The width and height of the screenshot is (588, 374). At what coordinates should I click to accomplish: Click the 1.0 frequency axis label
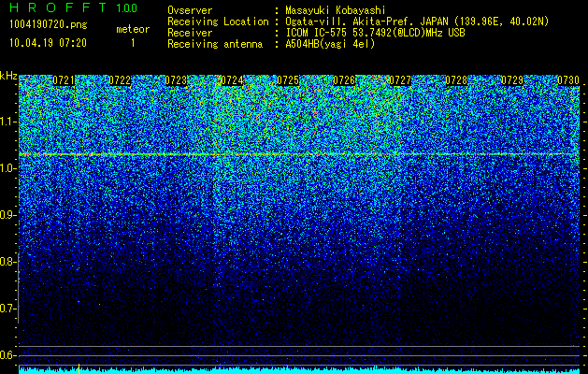7,168
